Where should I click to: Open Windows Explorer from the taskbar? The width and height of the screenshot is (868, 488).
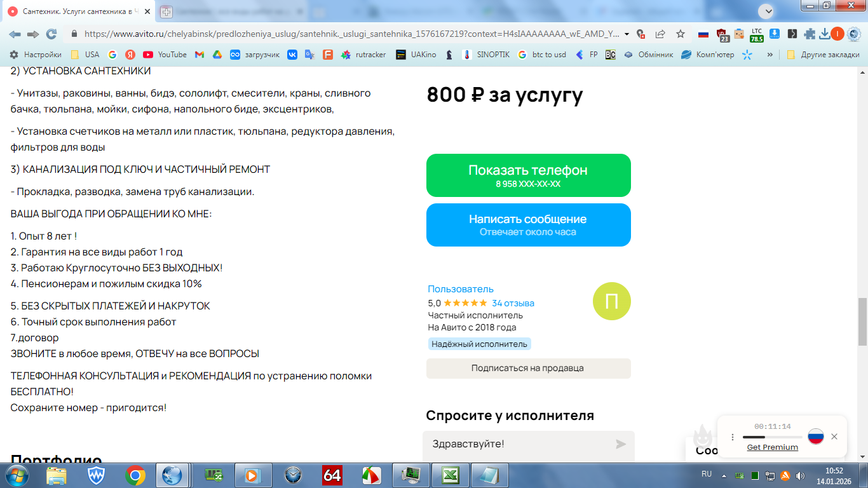pyautogui.click(x=57, y=475)
